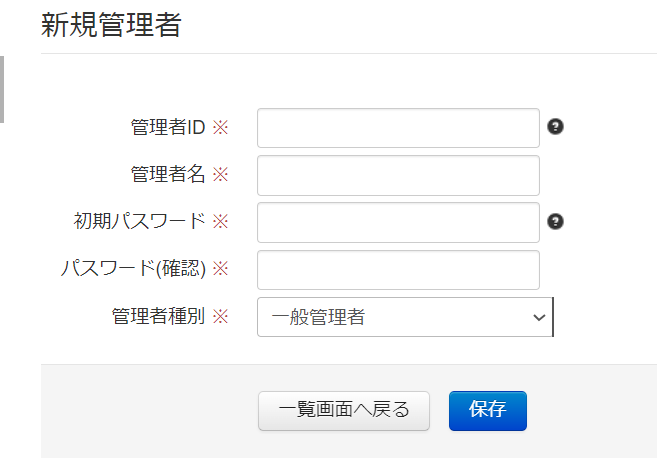
Task: Click the gray scrollbar thumb on left edge
Action: click(x=2, y=88)
